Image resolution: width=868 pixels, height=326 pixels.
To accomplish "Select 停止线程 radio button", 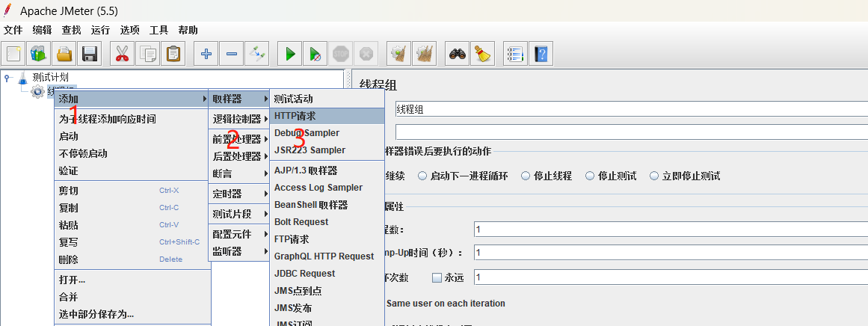I will pyautogui.click(x=526, y=176).
